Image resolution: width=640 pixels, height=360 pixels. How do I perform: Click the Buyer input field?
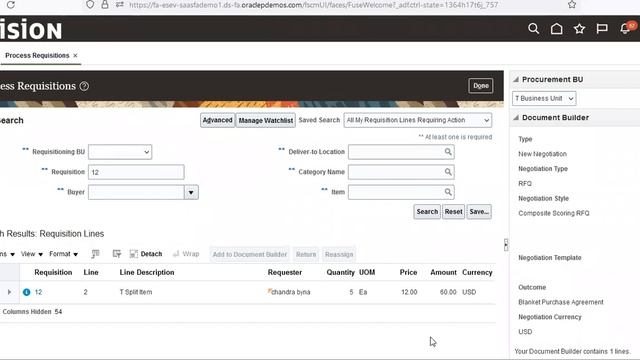coord(136,192)
